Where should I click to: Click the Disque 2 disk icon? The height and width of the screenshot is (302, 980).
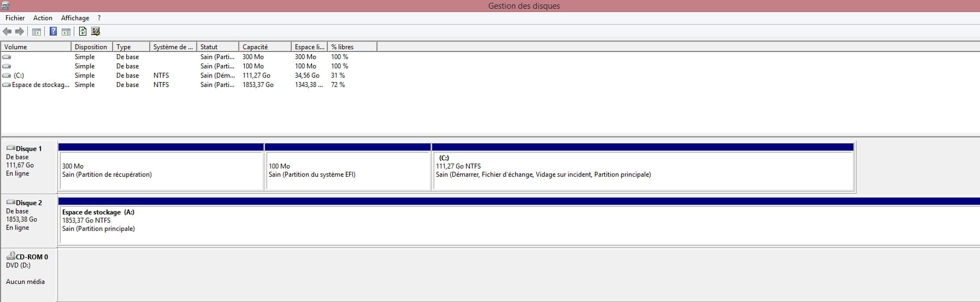click(x=10, y=202)
